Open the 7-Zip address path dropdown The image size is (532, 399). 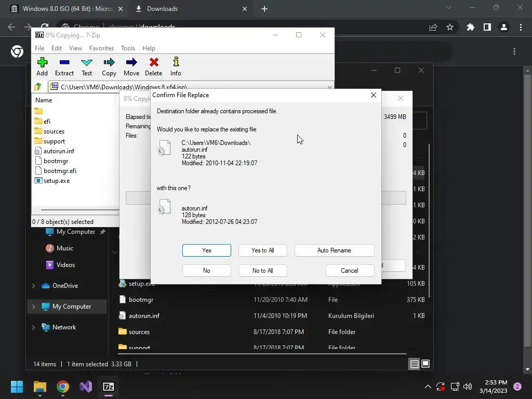[x=329, y=87]
